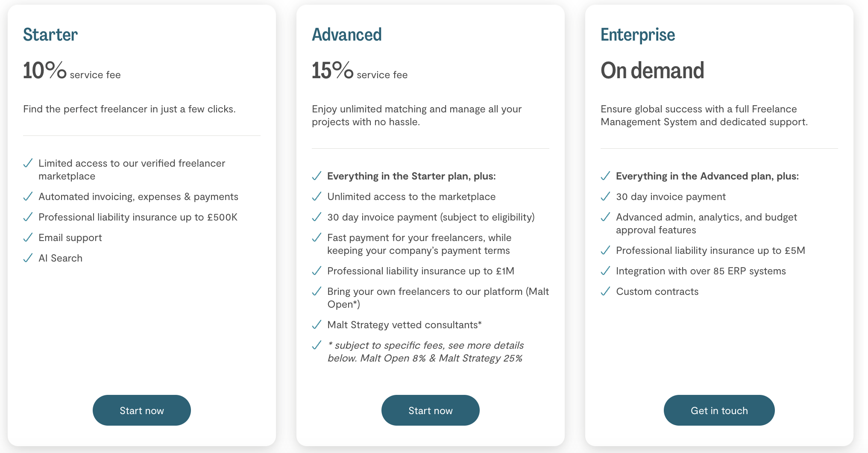Click checkmark beside Custom contracts
This screenshot has height=453, width=868.
click(605, 291)
